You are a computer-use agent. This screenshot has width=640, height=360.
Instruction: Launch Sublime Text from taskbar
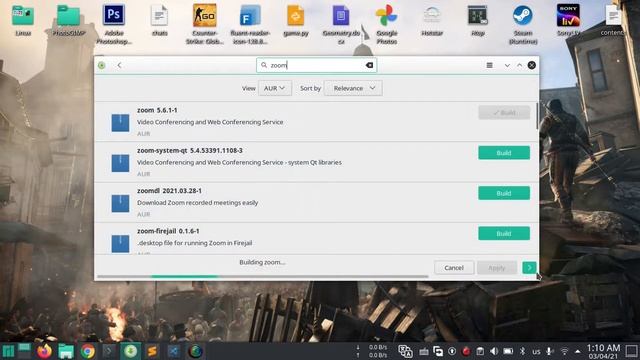(152, 351)
